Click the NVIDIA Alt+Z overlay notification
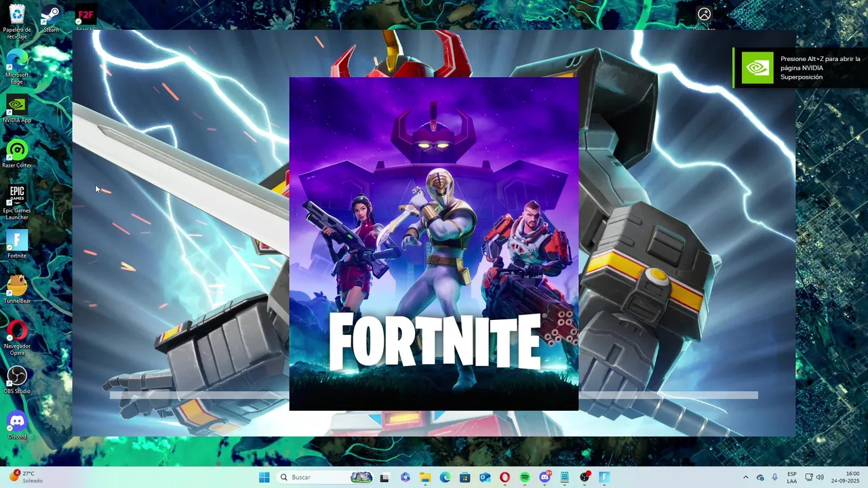 [x=800, y=68]
